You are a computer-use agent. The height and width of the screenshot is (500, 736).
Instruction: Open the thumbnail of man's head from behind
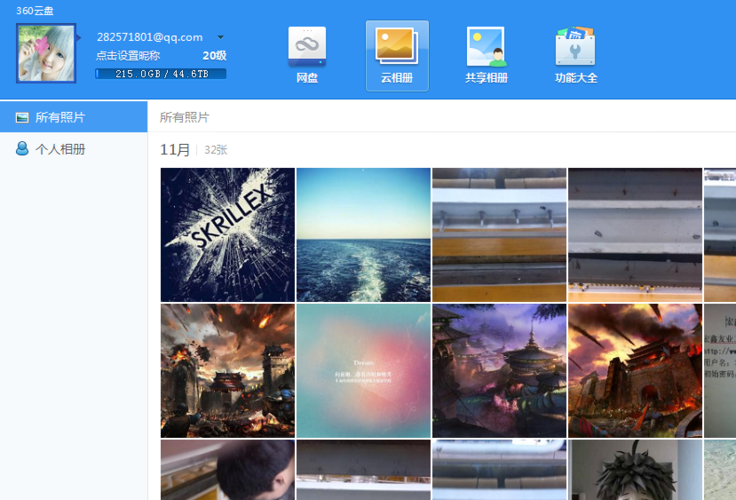228,470
